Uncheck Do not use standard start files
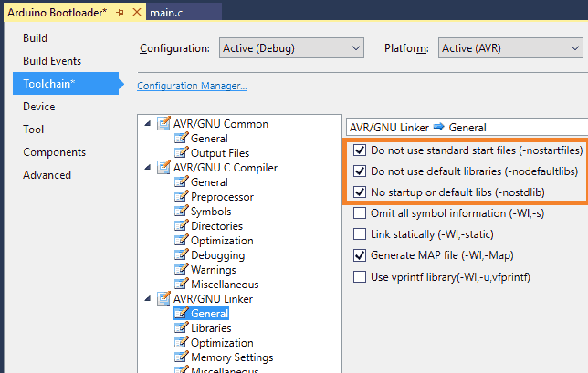 click(360, 150)
